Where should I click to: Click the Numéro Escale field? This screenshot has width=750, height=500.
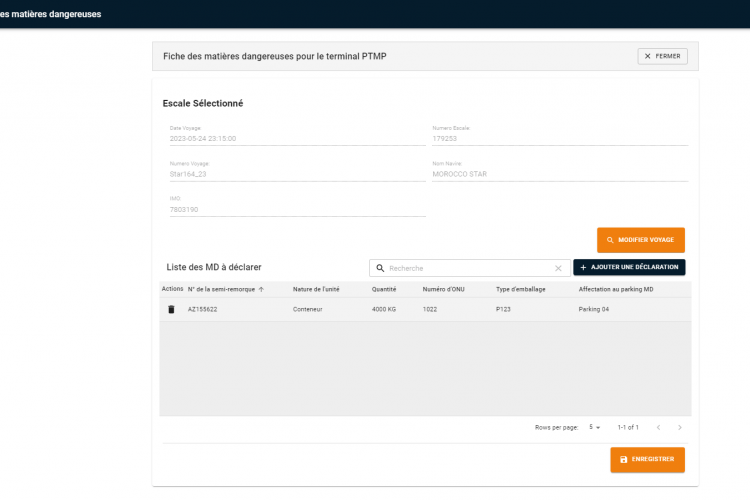(559, 139)
